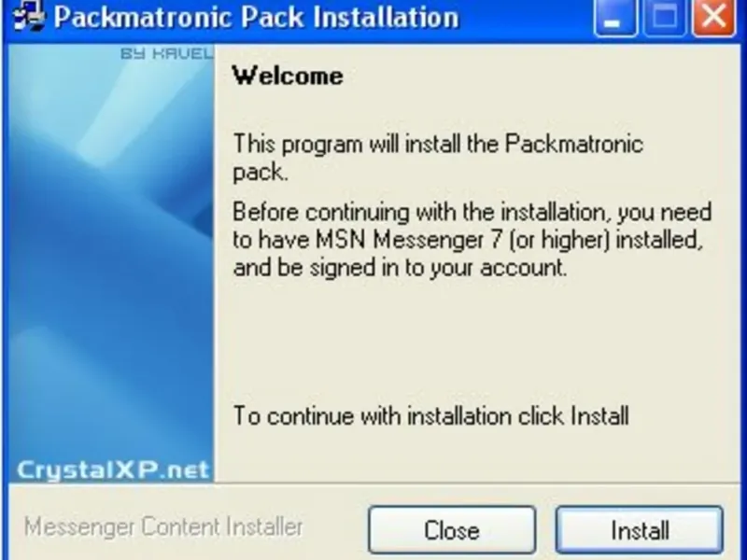Click the 'BY KAVEL' credit text
Image resolution: width=747 pixels, height=560 pixels.
point(166,53)
